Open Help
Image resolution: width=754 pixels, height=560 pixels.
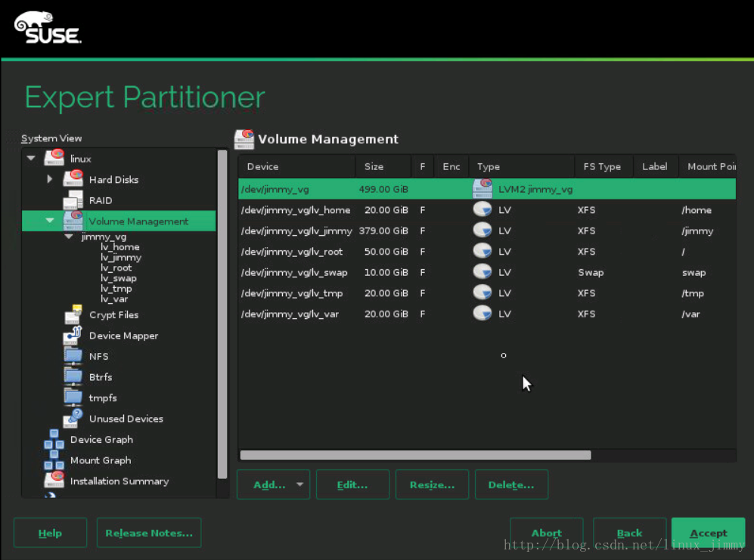50,533
